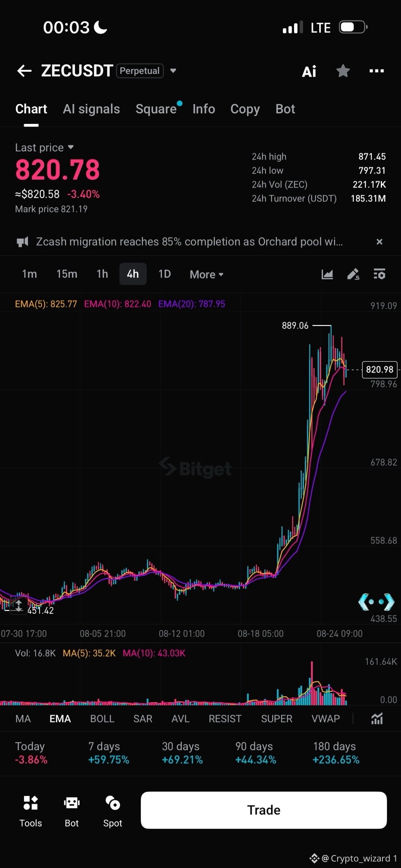Tap the volume MA(10) 43.03K legend
Screen dimensions: 401x868
[x=154, y=653]
